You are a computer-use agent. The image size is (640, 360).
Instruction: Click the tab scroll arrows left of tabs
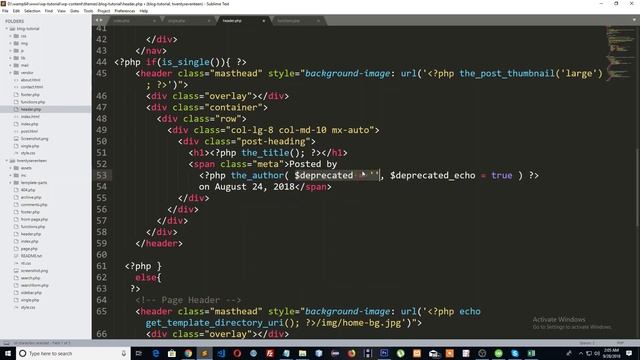point(99,20)
